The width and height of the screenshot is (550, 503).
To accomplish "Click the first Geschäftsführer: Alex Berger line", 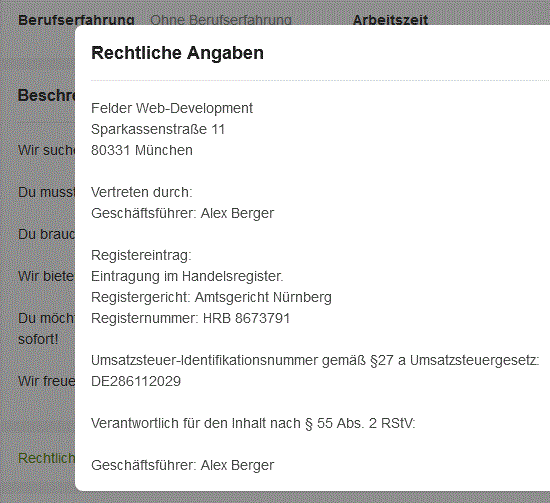I will [182, 213].
